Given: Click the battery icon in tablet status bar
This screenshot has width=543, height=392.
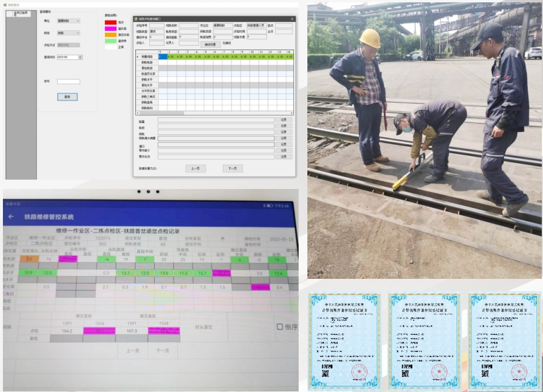Looking at the screenshot, I should 267,206.
